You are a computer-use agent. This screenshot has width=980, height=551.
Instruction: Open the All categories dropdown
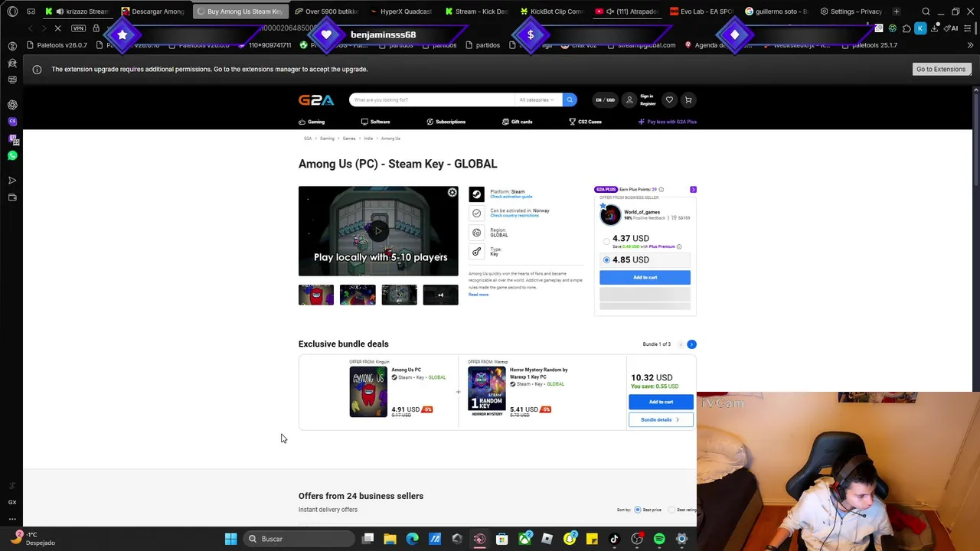tap(537, 99)
